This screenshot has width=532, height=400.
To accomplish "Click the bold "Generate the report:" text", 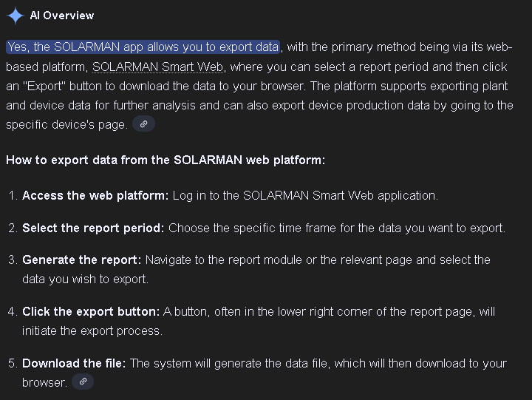I will pos(82,260).
